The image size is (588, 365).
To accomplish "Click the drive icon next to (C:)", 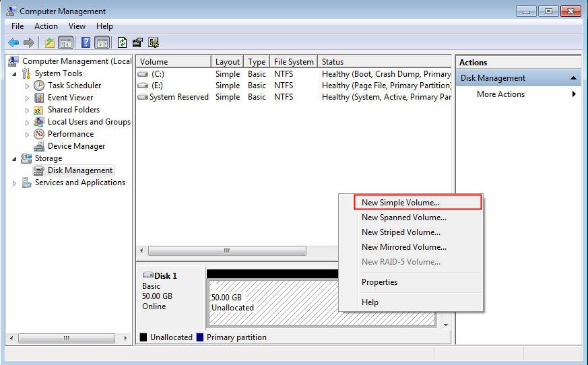I will point(143,74).
